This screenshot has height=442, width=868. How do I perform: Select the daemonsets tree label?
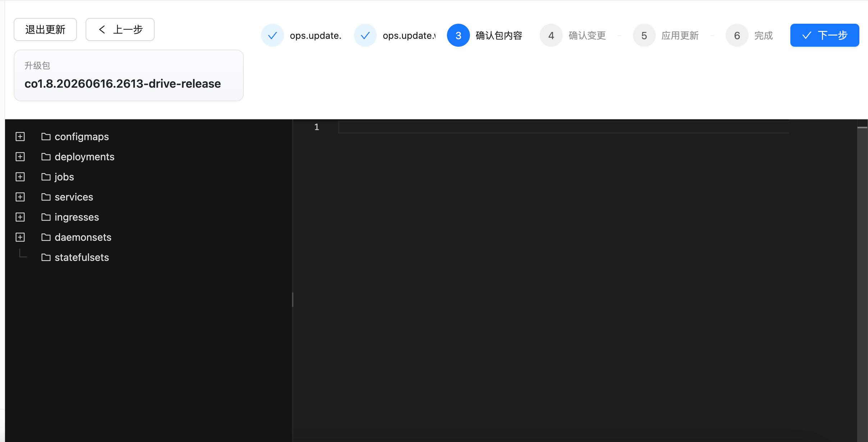(83, 237)
